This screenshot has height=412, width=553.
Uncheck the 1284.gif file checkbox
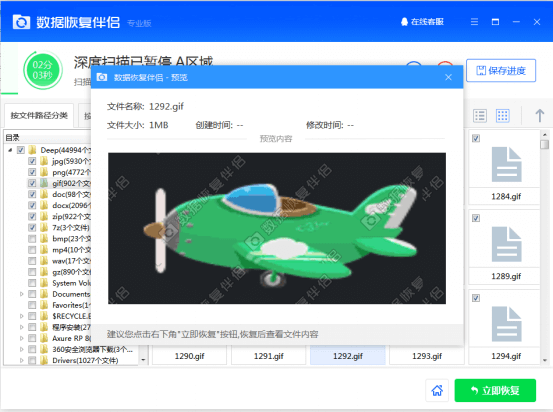[476, 138]
